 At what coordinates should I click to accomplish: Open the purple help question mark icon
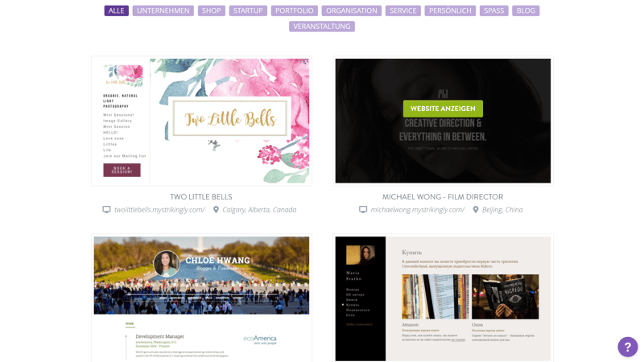click(x=628, y=347)
